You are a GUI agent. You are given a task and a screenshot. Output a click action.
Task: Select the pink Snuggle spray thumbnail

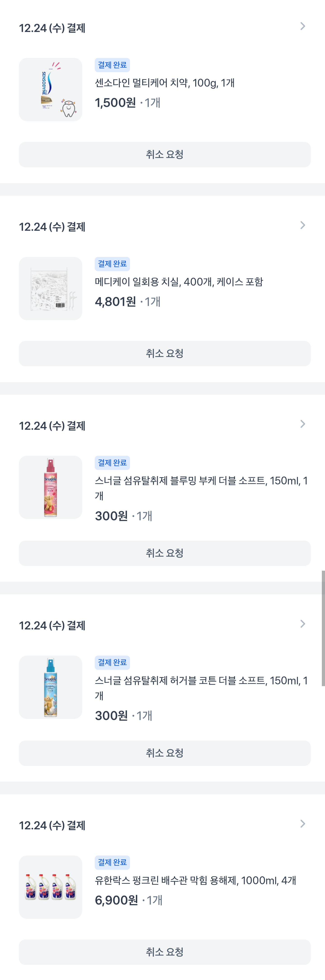tap(51, 487)
